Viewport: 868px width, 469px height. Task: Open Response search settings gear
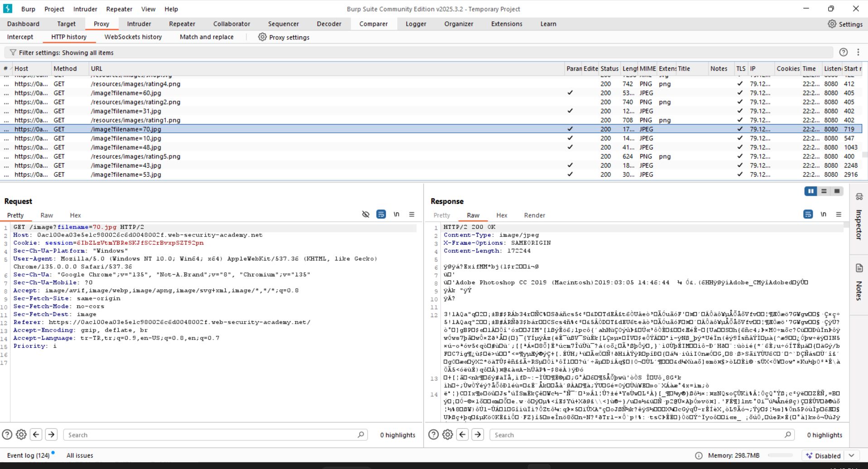(448, 435)
